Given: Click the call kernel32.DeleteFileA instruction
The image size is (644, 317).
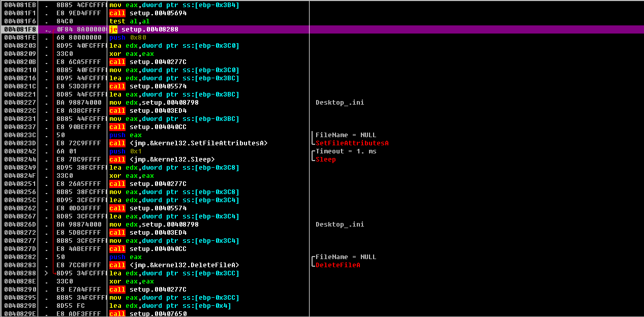Looking at the screenshot, I should 174,265.
